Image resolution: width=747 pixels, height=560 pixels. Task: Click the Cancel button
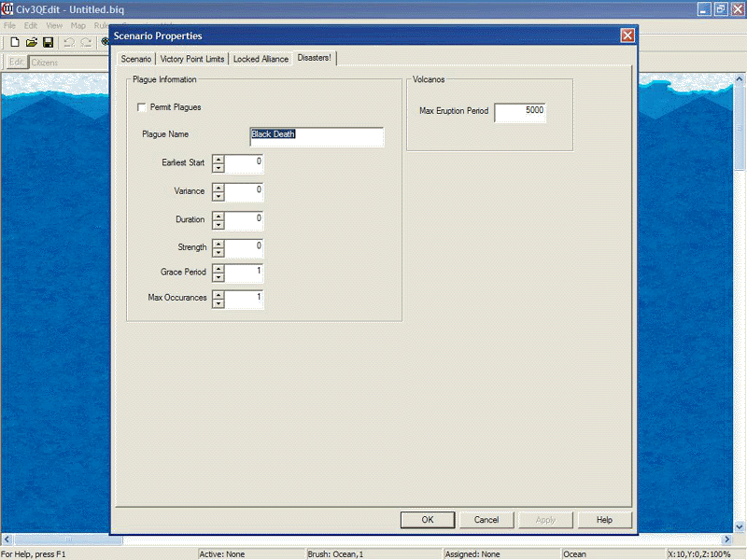pos(486,520)
